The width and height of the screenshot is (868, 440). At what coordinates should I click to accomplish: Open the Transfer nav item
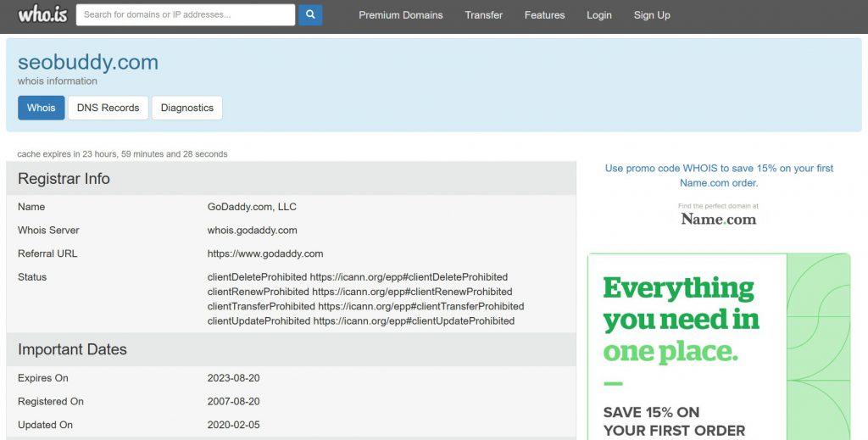(484, 15)
